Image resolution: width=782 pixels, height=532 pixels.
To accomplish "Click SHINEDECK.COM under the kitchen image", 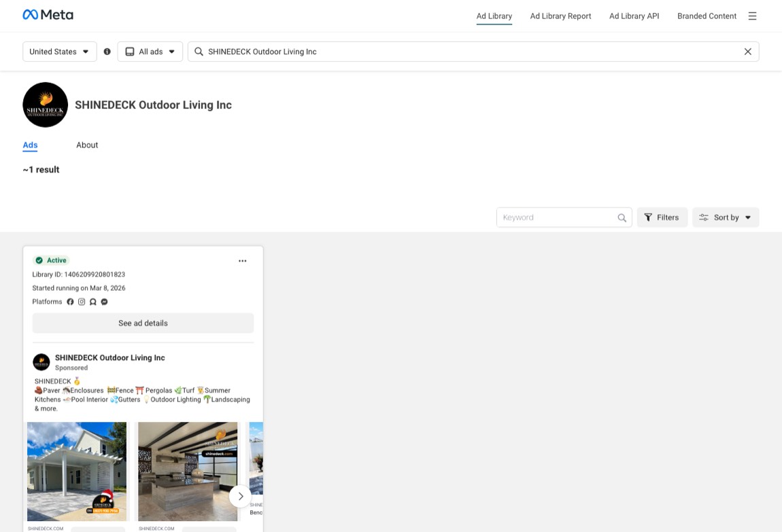I will click(x=156, y=529).
